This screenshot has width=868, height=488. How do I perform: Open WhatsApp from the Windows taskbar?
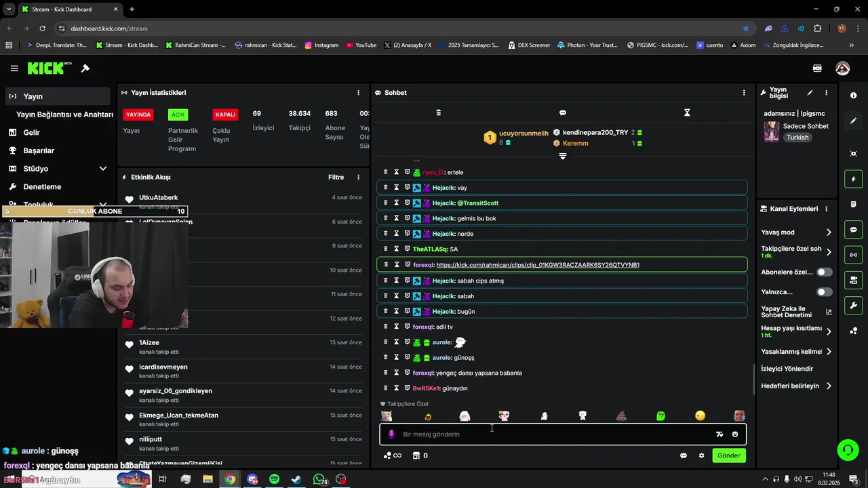tap(319, 479)
